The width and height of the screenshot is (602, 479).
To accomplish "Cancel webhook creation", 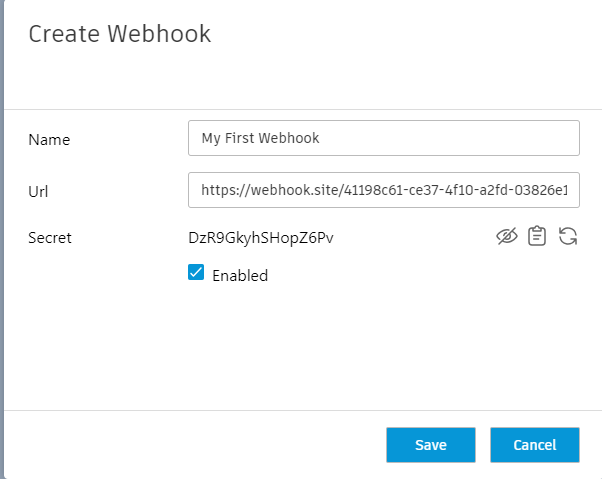I will pos(535,445).
